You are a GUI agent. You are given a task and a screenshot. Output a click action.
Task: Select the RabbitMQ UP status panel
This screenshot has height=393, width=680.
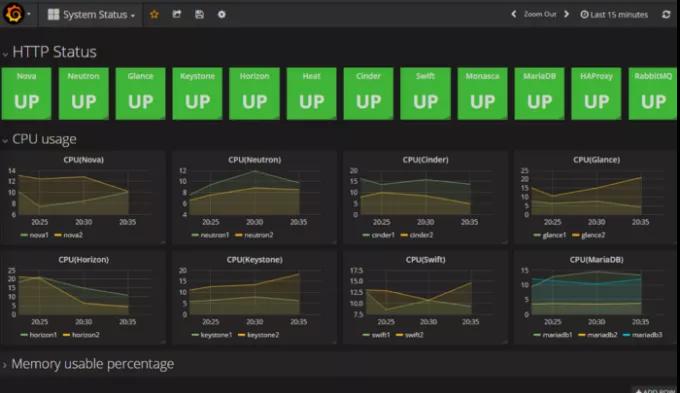pos(653,93)
